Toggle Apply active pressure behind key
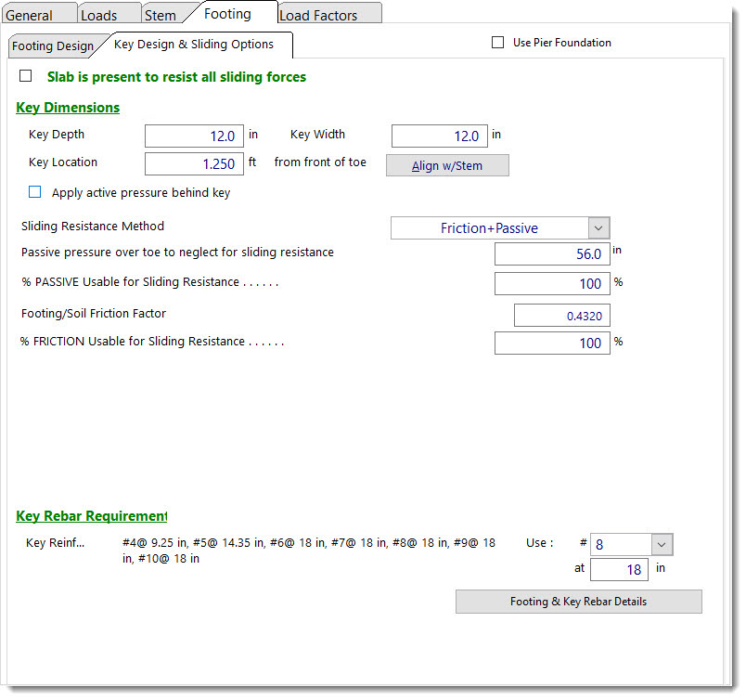Viewport: 746px width, 700px height. 35,193
